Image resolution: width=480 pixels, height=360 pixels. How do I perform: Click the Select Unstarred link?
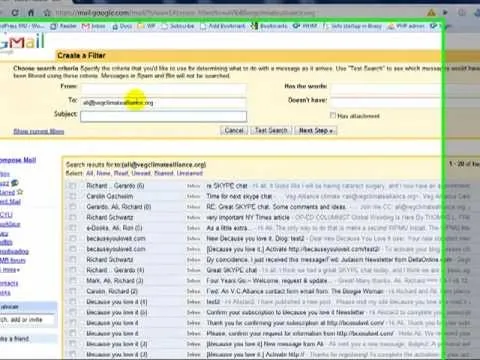(189, 173)
